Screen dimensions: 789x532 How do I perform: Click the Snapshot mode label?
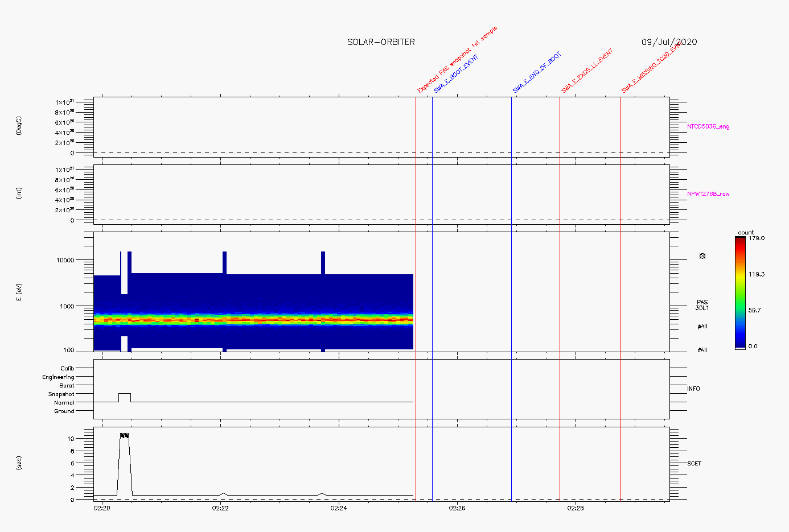[61, 394]
